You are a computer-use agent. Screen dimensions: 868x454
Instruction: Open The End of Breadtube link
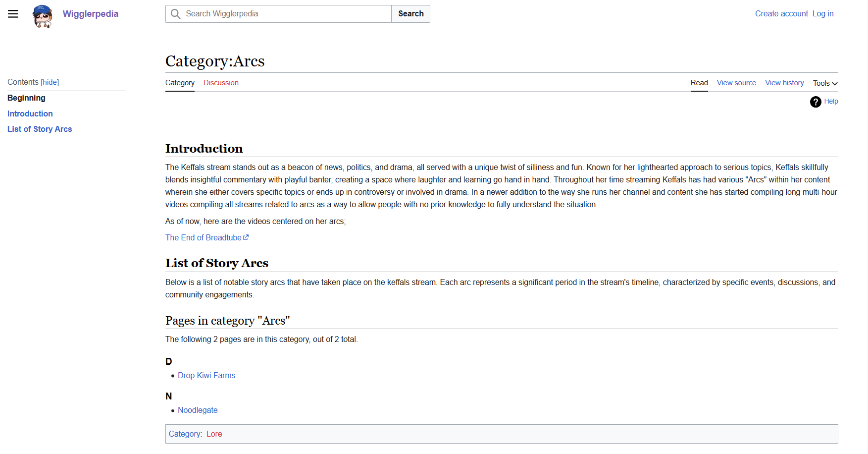click(x=204, y=237)
